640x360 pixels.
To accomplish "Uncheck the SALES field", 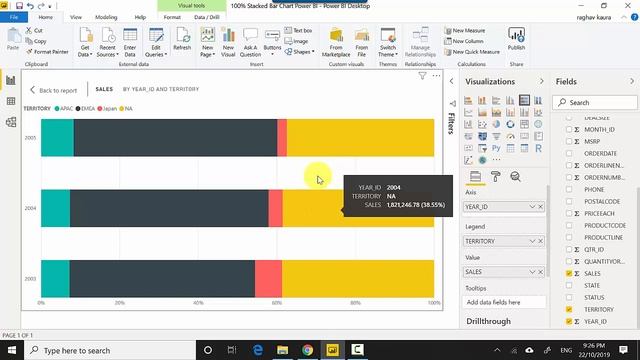I will [x=569, y=273].
